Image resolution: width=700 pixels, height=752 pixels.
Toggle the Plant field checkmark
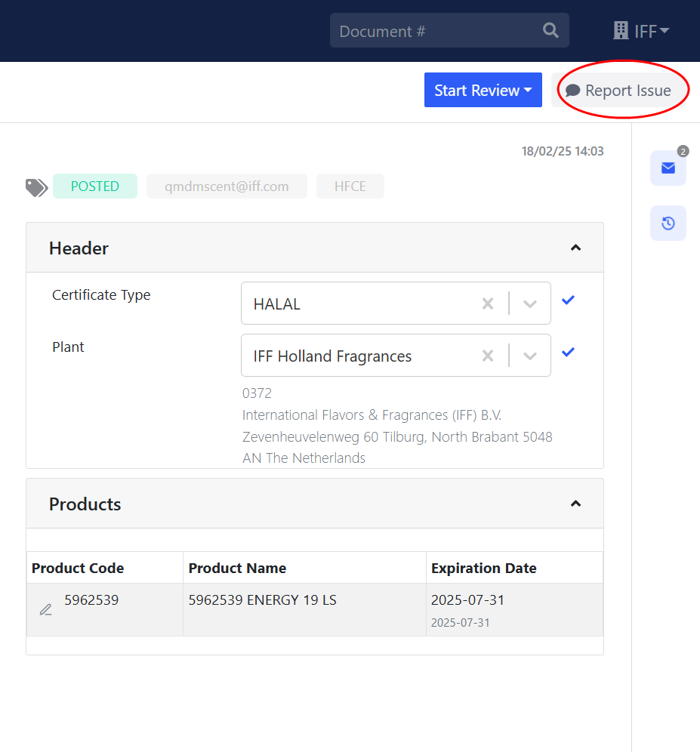[x=569, y=353]
